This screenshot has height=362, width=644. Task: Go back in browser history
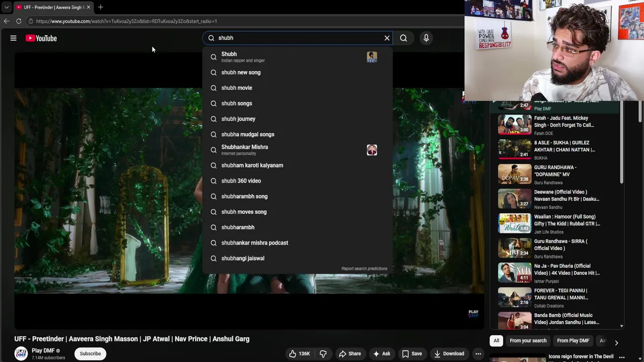click(x=6, y=21)
